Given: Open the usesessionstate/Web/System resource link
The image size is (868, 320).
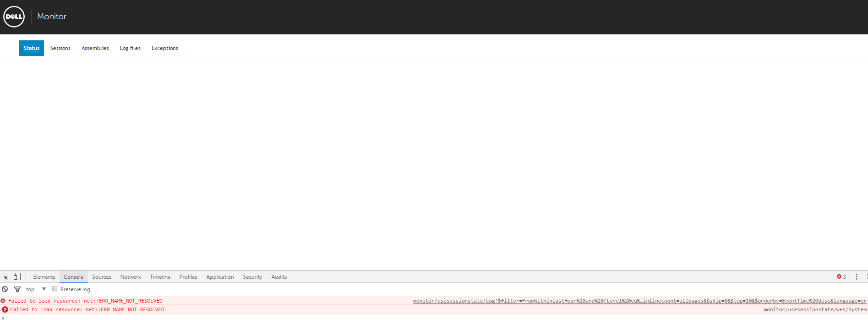Looking at the screenshot, I should coord(815,310).
